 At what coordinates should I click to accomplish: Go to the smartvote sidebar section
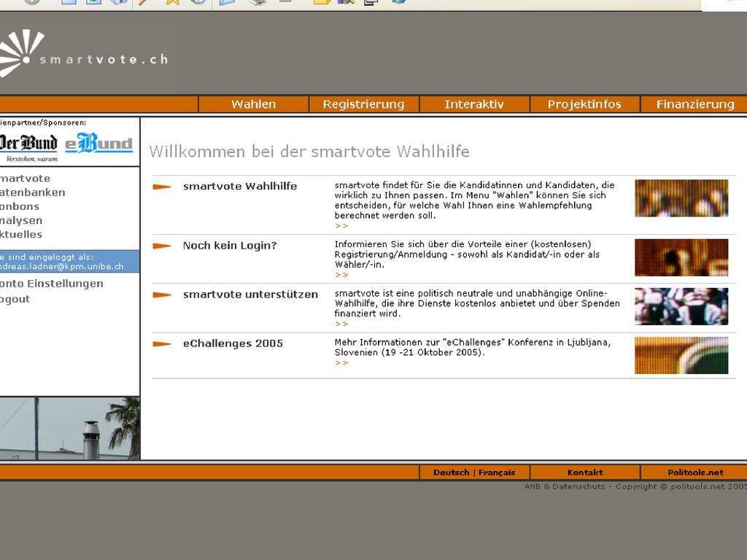coord(25,179)
